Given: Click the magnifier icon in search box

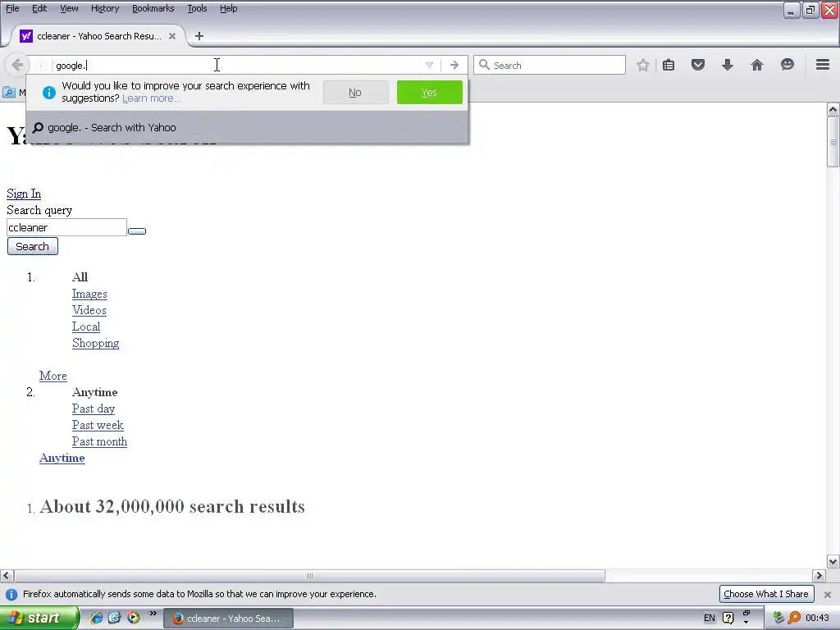Looking at the screenshot, I should point(484,65).
